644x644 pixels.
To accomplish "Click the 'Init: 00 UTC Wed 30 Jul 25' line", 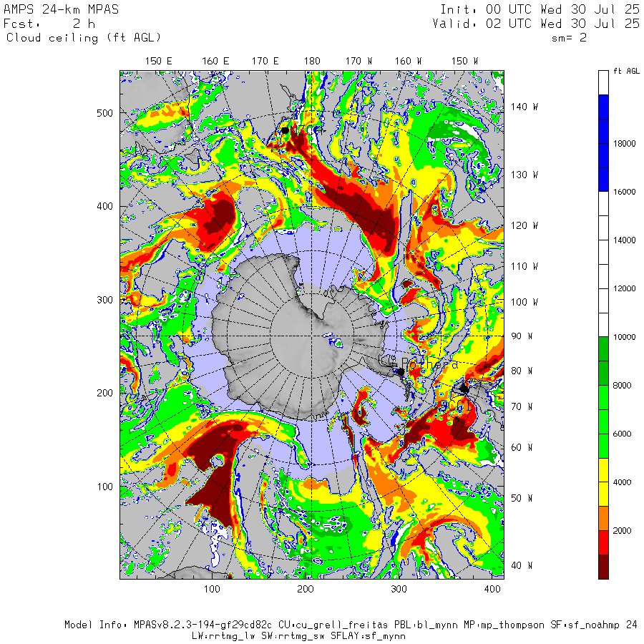I will pos(540,9).
